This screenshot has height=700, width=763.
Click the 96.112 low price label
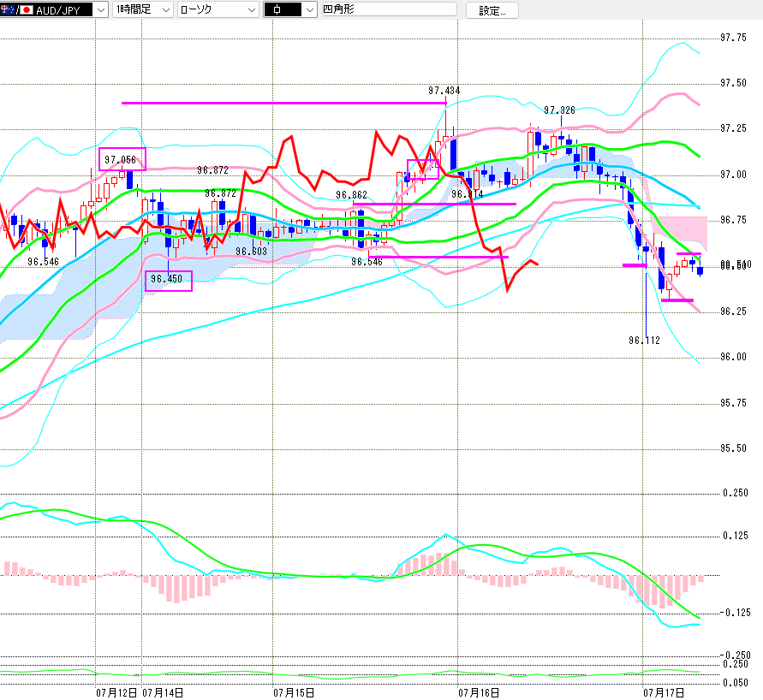[644, 341]
